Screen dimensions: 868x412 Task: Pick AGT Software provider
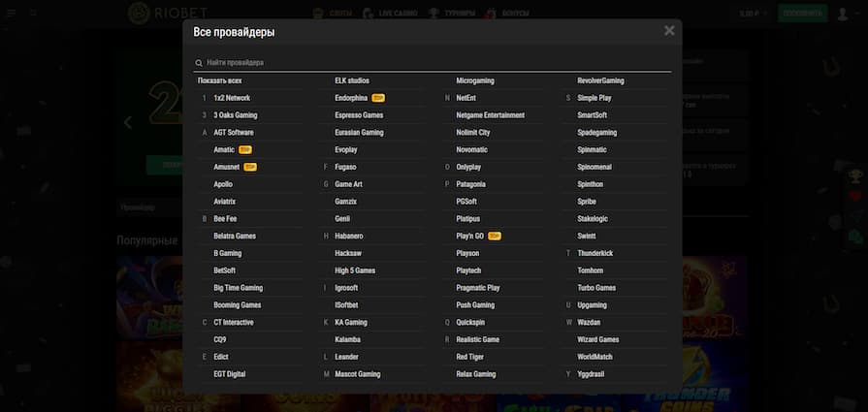234,133
